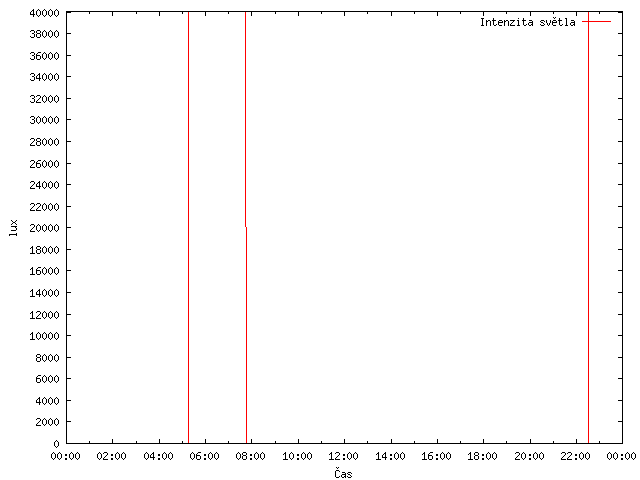Viewport: 640px width, 480px height.
Task: Click the y-axis value 12000
Action: [x=44, y=315]
